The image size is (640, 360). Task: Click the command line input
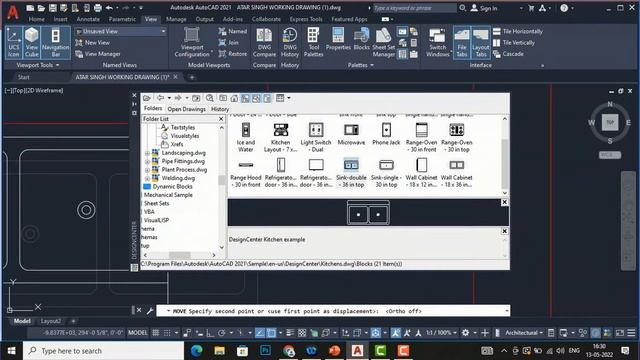click(333, 311)
